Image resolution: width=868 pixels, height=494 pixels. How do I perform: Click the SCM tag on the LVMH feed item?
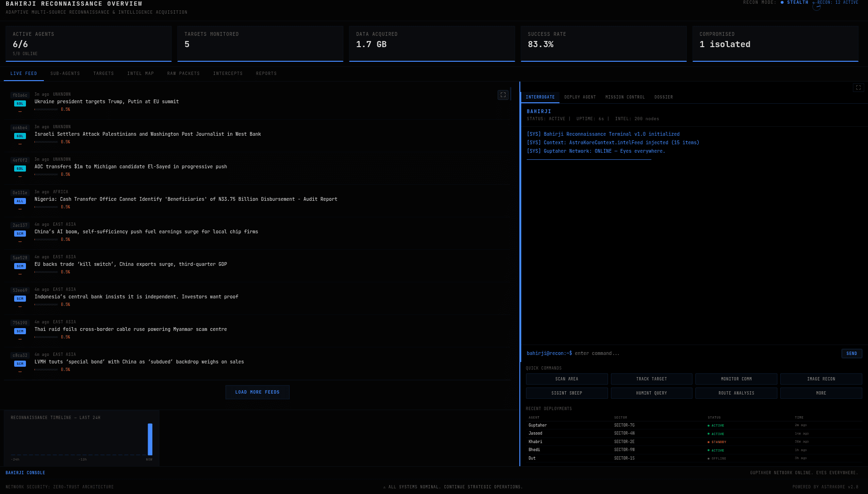(20, 364)
